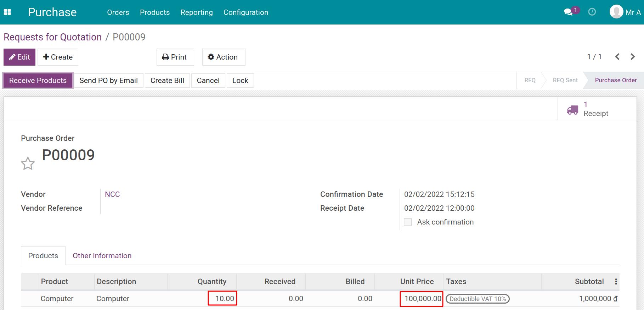
Task: Click Send PO by Email
Action: click(x=108, y=81)
